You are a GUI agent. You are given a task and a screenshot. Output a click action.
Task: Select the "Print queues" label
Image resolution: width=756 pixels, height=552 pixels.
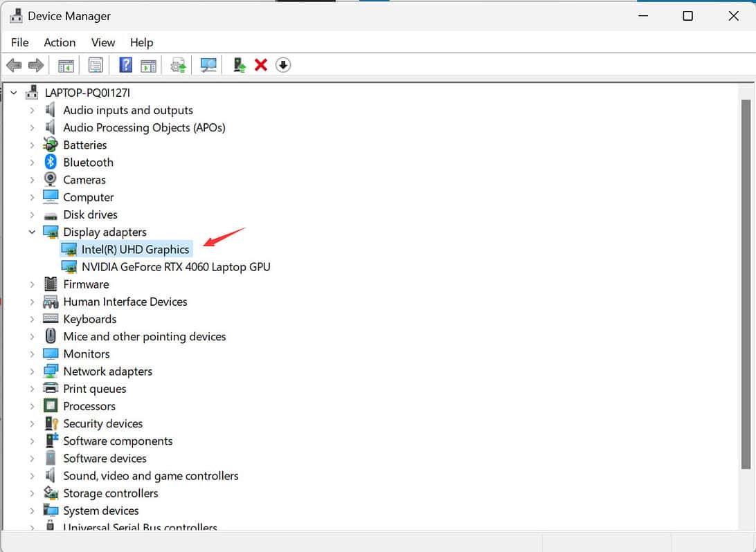pos(94,389)
